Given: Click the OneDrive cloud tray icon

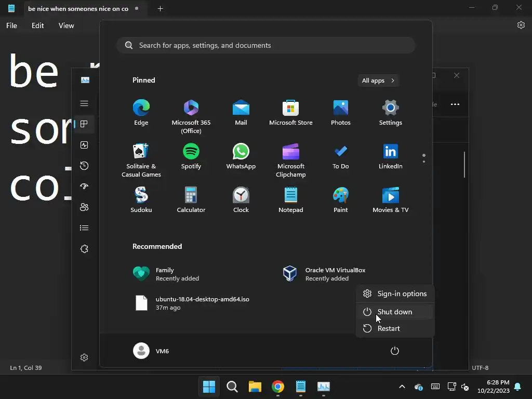Looking at the screenshot, I should pyautogui.click(x=419, y=387).
